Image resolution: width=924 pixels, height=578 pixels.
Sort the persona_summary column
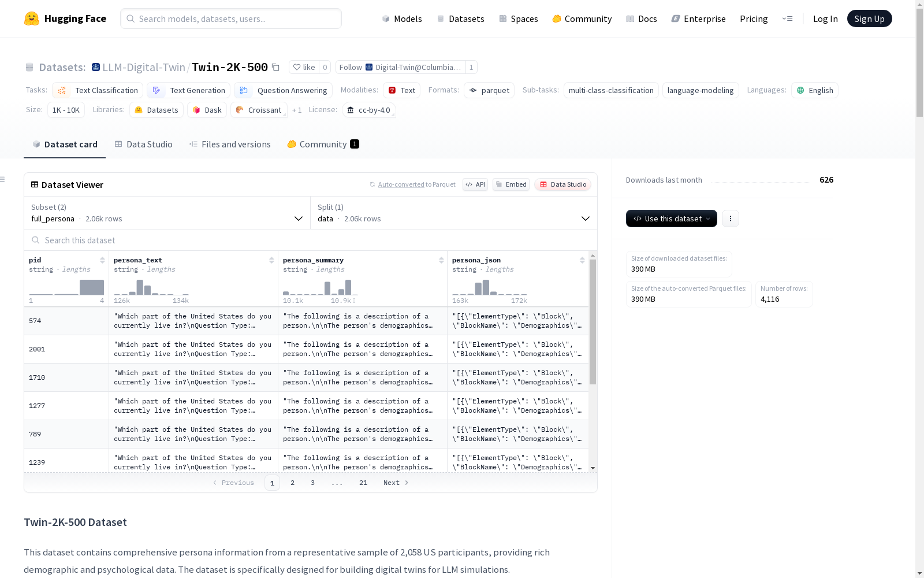(x=441, y=260)
